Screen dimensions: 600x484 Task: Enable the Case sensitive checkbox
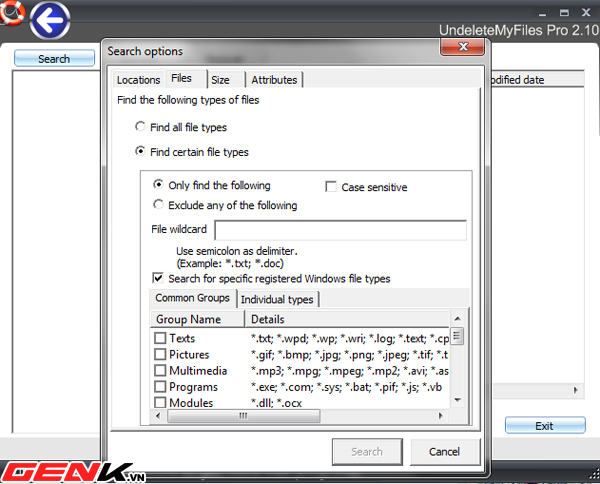click(331, 187)
